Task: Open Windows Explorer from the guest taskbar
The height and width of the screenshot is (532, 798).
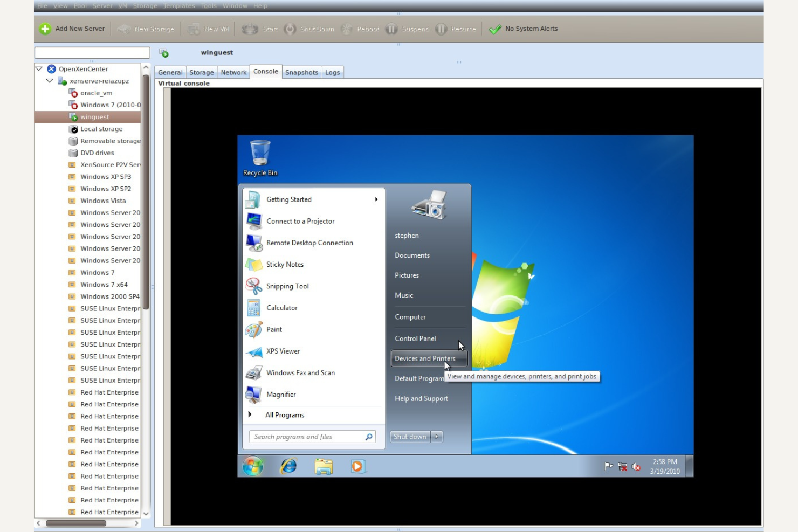Action: click(x=324, y=466)
